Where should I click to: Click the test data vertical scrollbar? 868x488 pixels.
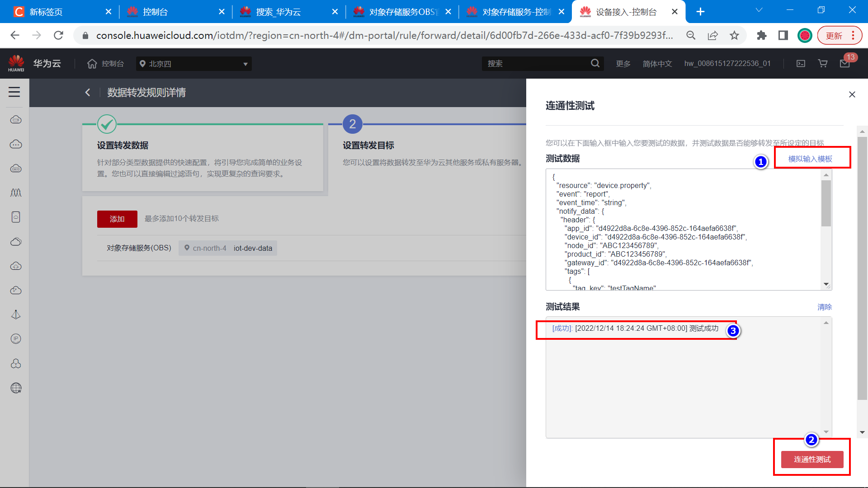point(826,203)
